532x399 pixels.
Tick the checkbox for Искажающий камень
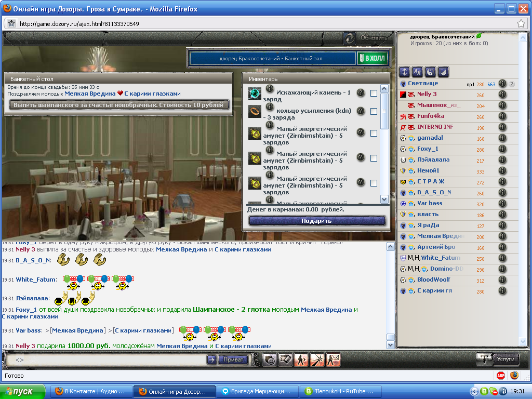click(374, 94)
